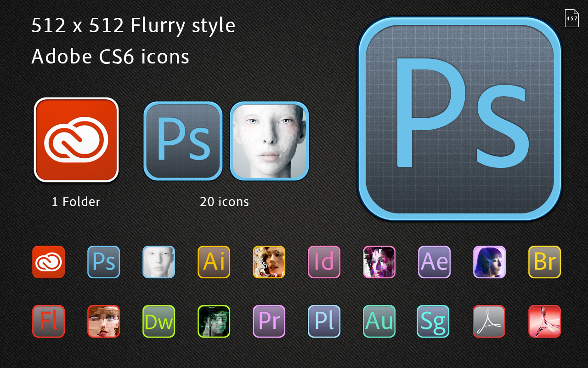The height and width of the screenshot is (368, 588).
Task: Click the small Ps icon in the icon grid
Action: point(104,262)
